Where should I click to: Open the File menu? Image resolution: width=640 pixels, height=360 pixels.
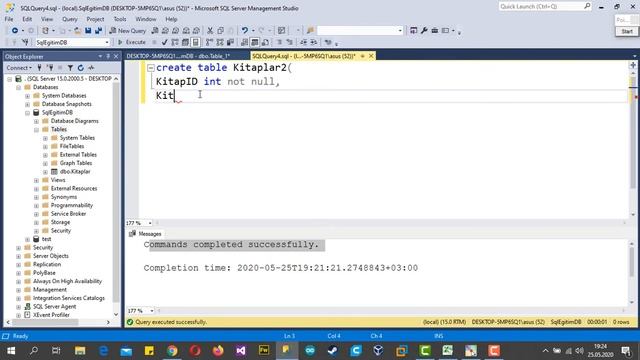tap(9, 19)
